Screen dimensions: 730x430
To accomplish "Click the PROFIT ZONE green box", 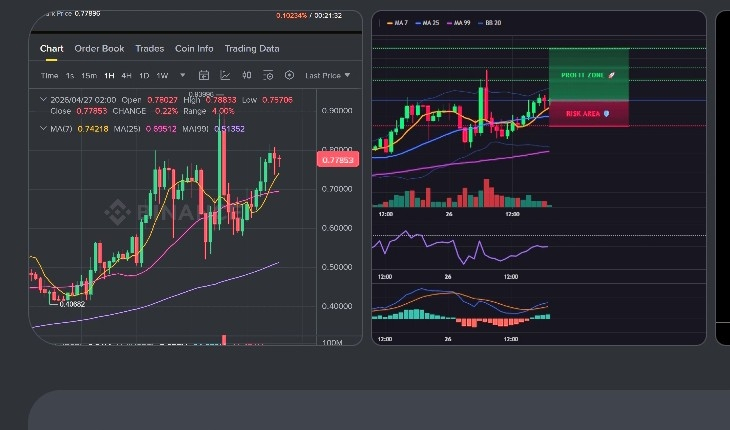I will tap(589, 74).
